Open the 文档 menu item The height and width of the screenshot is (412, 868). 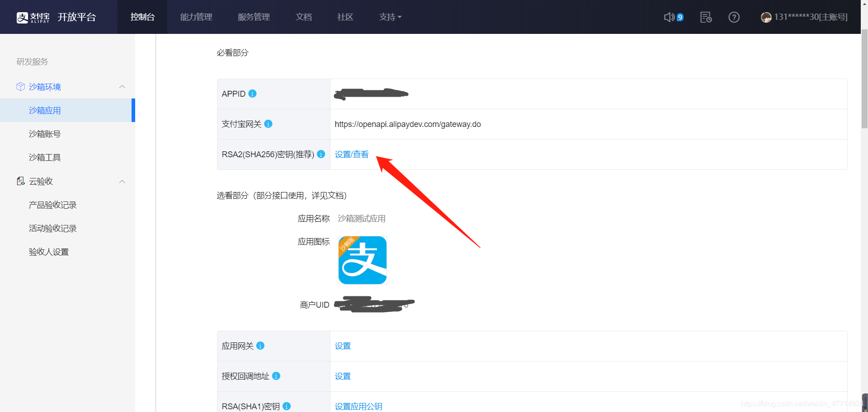click(304, 17)
